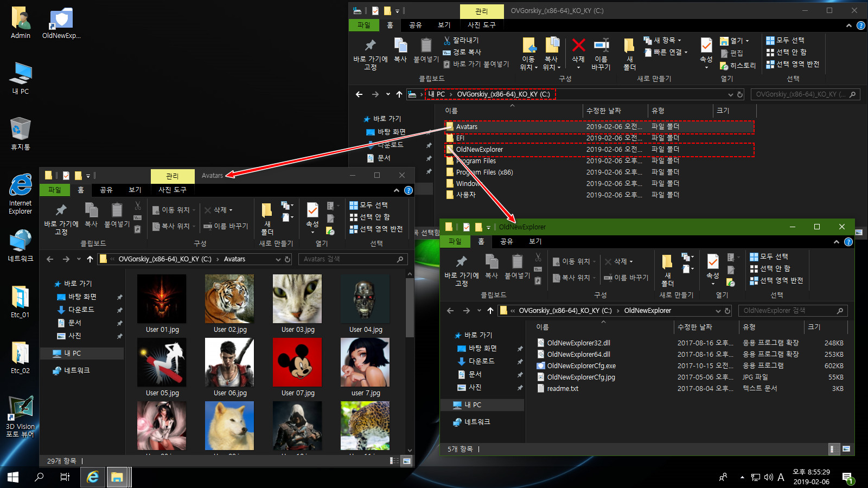Open the Internet Explorer desktop shortcut

click(20, 194)
